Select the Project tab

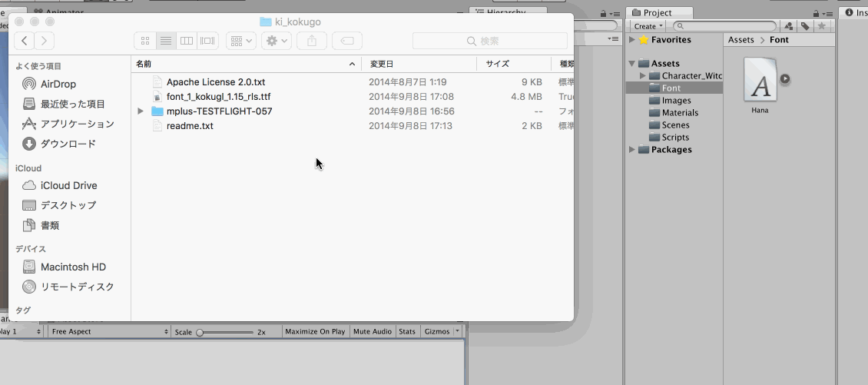[659, 12]
